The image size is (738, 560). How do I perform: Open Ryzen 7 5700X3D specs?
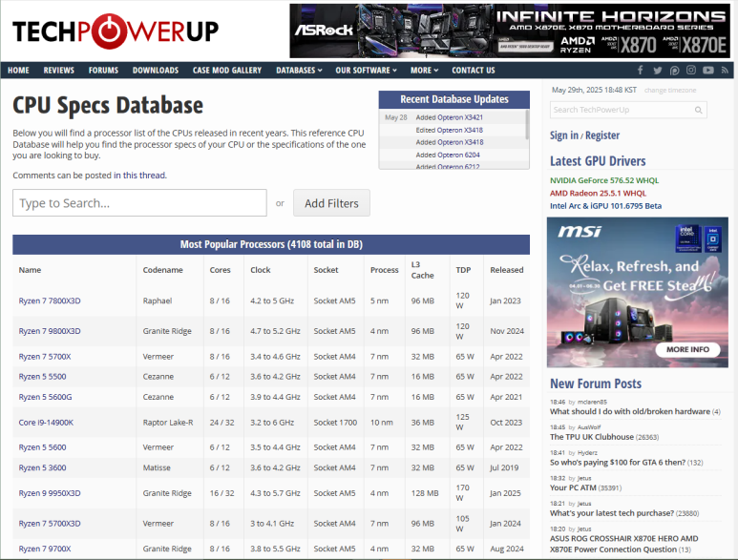click(50, 524)
